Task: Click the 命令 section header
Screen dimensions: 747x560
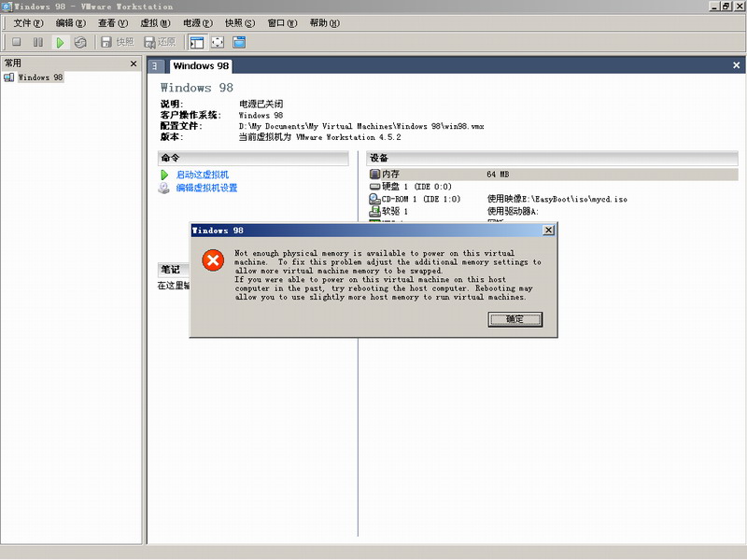Action: (x=253, y=158)
